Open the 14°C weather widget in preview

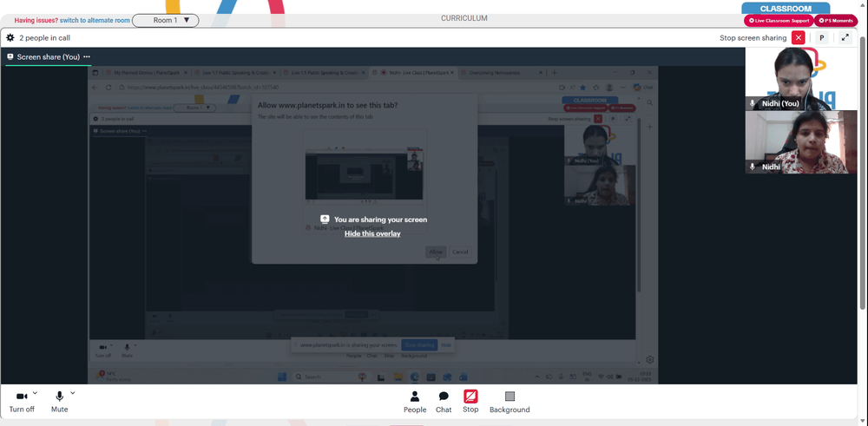coord(113,377)
